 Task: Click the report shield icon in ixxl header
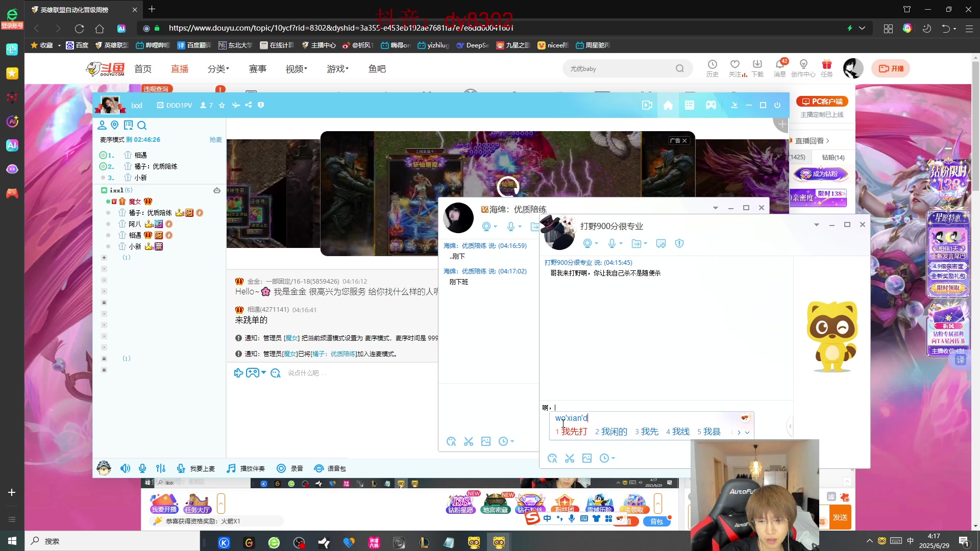pos(261,105)
